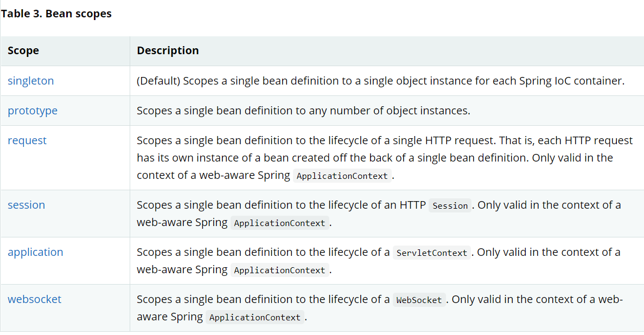Viewport: 644px width, 335px height.
Task: Click the Session code snippet
Action: (x=450, y=205)
